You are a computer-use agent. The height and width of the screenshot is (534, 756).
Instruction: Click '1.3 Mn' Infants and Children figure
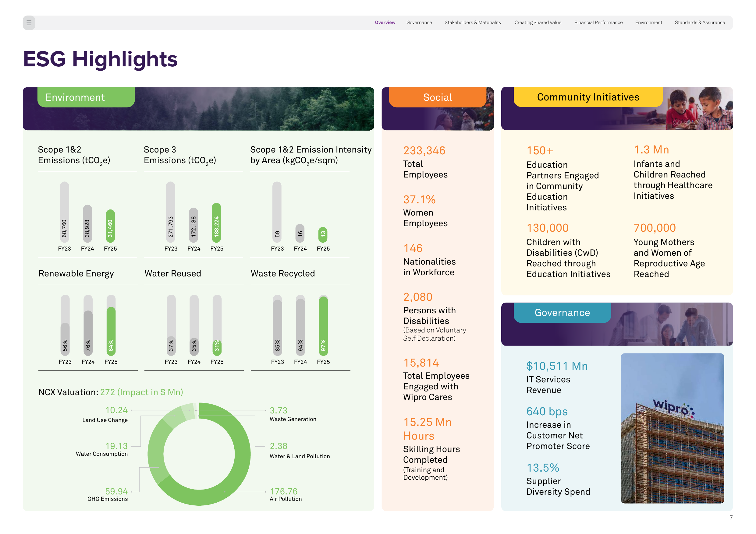point(651,150)
